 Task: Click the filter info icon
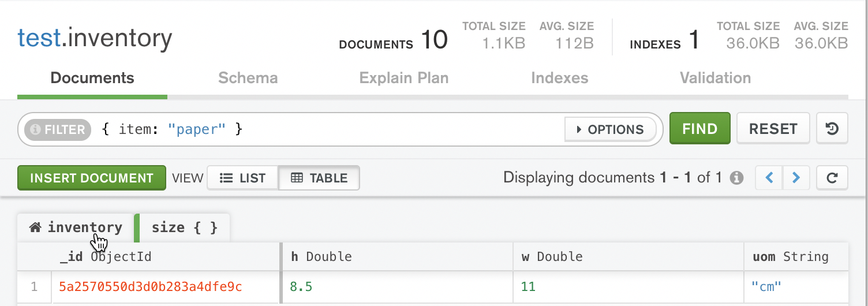[x=36, y=129]
